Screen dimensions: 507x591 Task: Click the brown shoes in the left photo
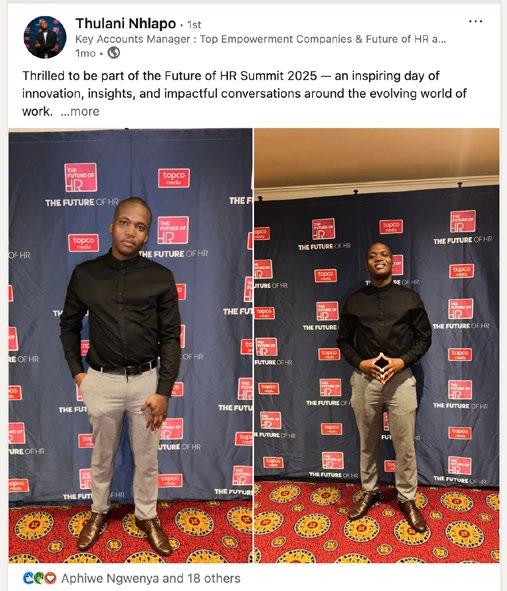tap(124, 531)
